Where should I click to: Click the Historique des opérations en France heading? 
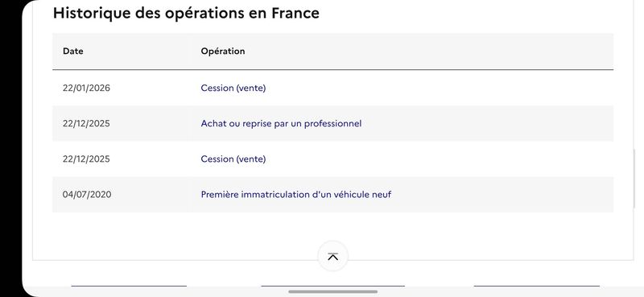186,13
